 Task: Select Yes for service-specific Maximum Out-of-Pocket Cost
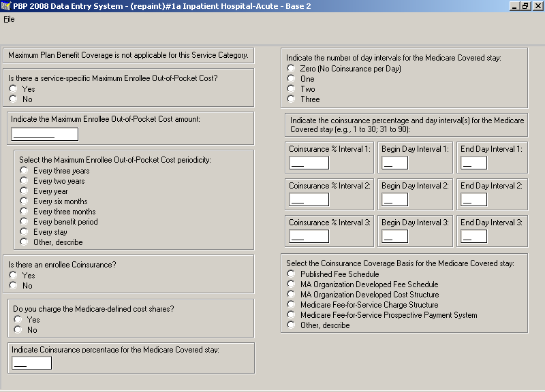click(x=13, y=89)
